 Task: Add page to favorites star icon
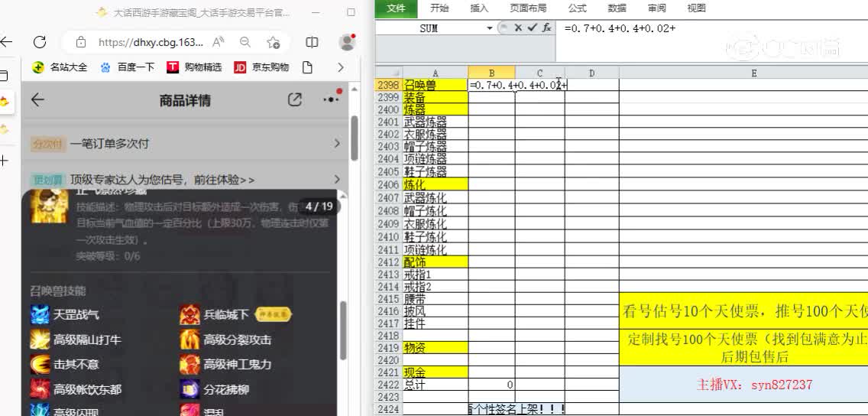[x=273, y=42]
